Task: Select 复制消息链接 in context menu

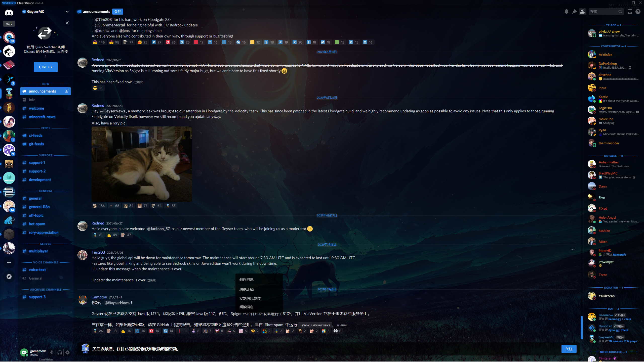Action: [x=259, y=298]
